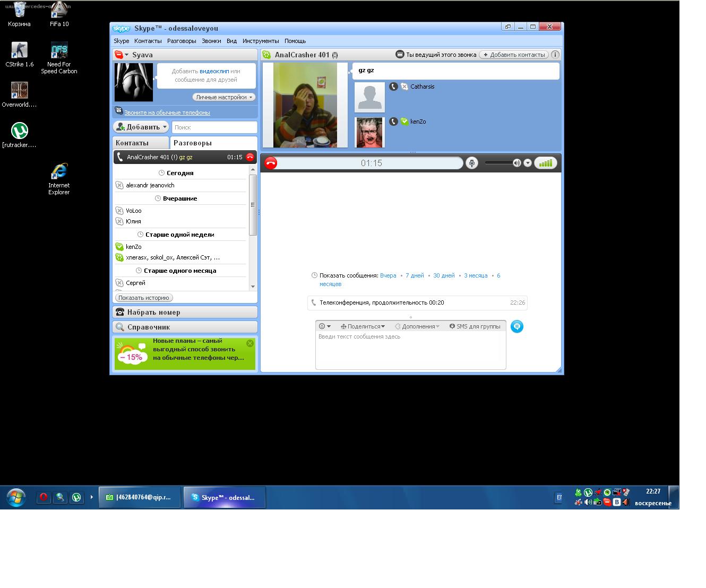Click the SMS для группы button
706x588 pixels.
475,326
